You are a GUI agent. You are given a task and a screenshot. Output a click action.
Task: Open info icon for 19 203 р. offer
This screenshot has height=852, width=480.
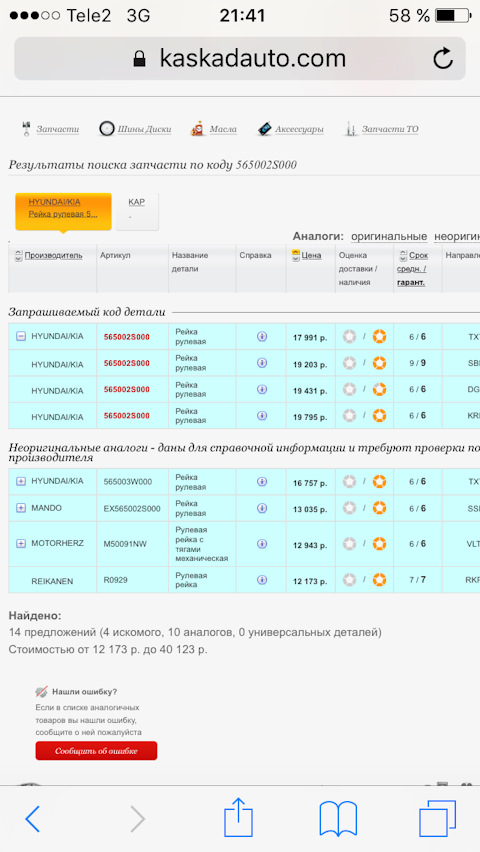click(x=261, y=363)
